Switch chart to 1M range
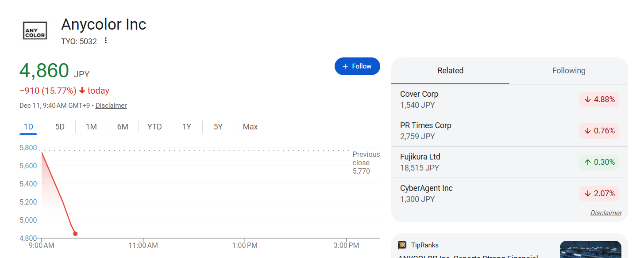Screen dimensions: 644x258 [x=91, y=127]
